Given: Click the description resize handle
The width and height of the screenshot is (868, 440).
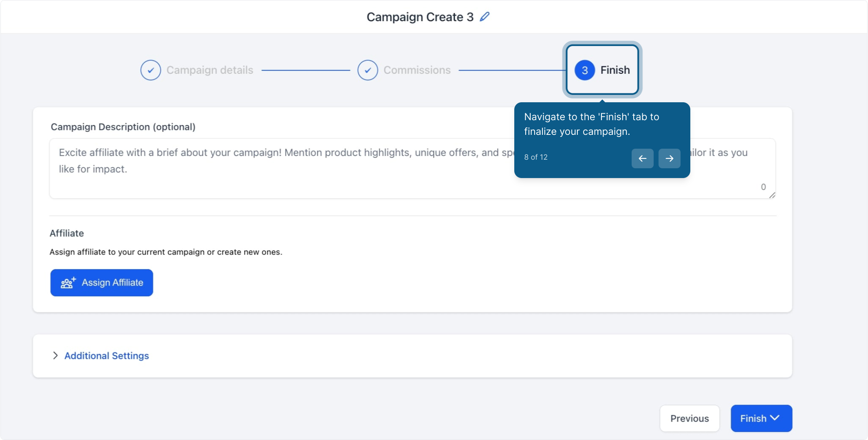Looking at the screenshot, I should (772, 196).
